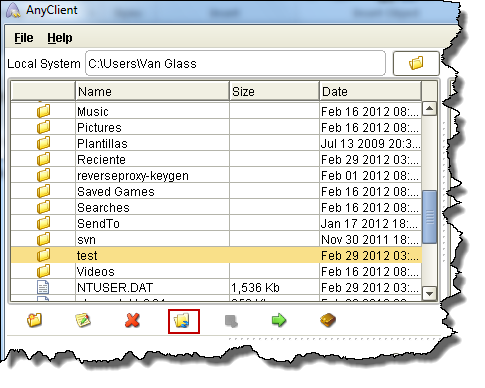Viewport: 485px width, 388px height.
Task: Click the new folder icon in bottom toolbar
Action: (34, 320)
